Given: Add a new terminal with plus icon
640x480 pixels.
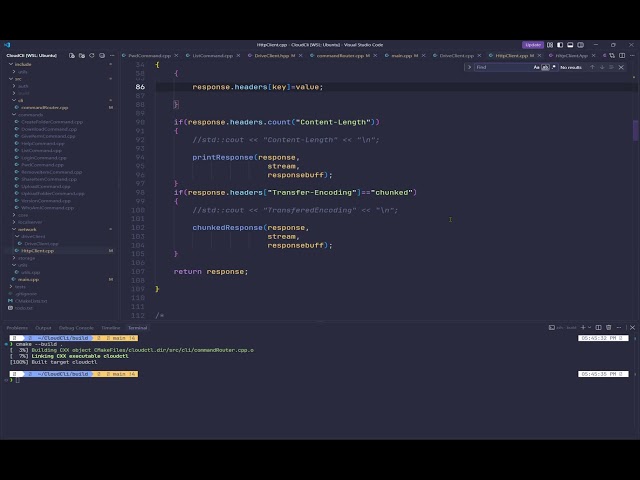Looking at the screenshot, I should click(x=583, y=327).
